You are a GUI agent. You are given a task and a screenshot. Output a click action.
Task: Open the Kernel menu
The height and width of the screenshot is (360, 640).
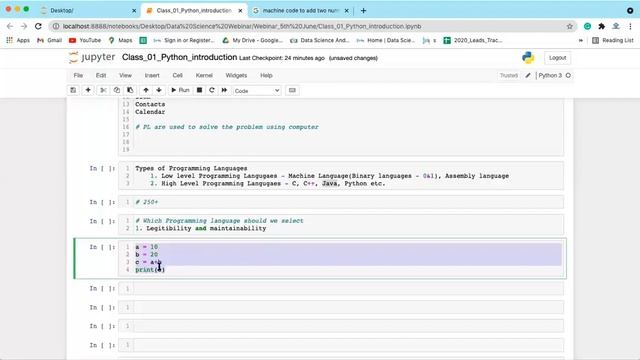tap(204, 76)
